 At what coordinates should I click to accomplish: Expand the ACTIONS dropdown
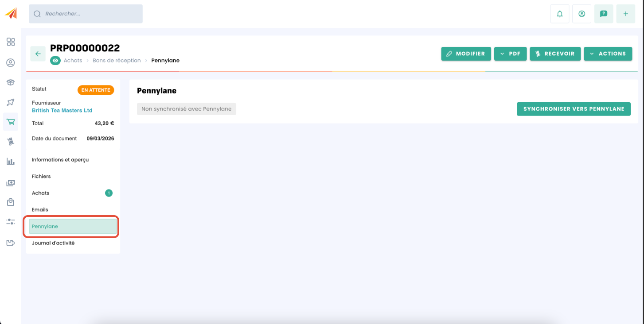pos(608,54)
